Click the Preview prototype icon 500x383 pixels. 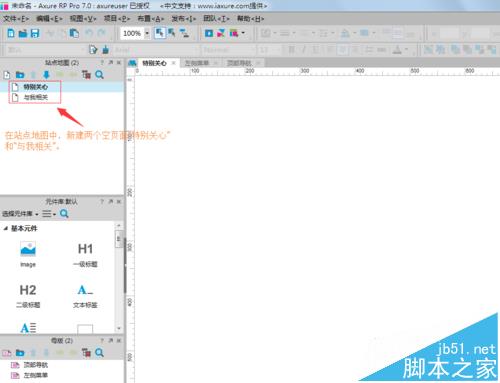pos(209,33)
